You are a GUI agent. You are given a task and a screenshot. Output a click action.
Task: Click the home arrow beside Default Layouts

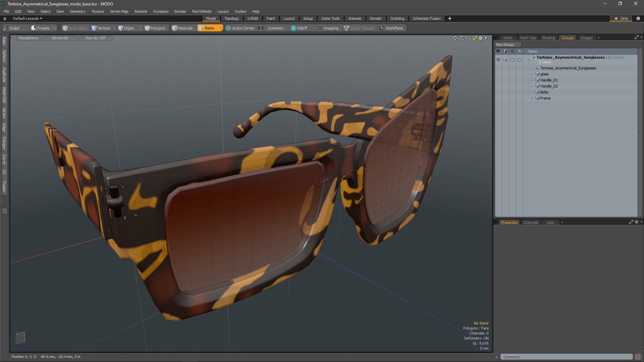pyautogui.click(x=5, y=18)
